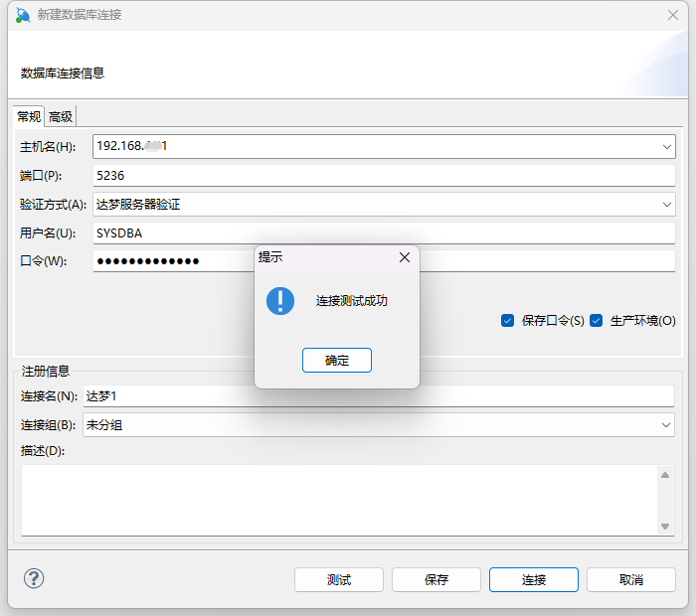
Task: Expand the 主机名 dropdown arrow
Action: 667,147
